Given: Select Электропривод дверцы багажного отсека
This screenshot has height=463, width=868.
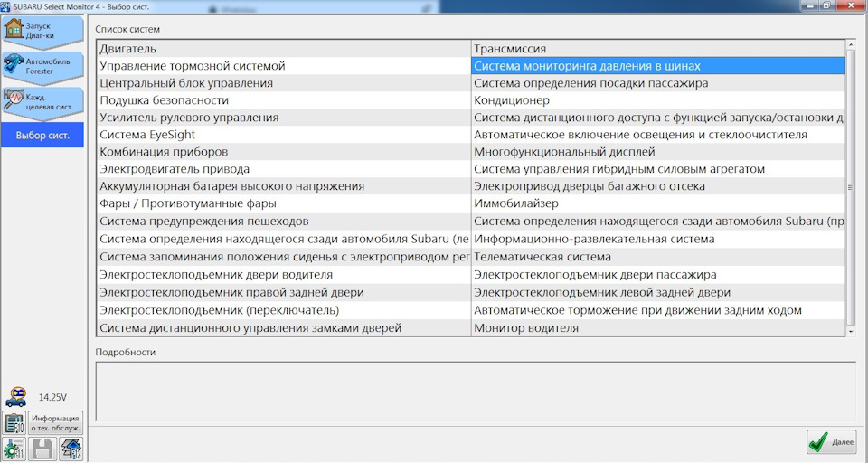Looking at the screenshot, I should click(658, 186).
